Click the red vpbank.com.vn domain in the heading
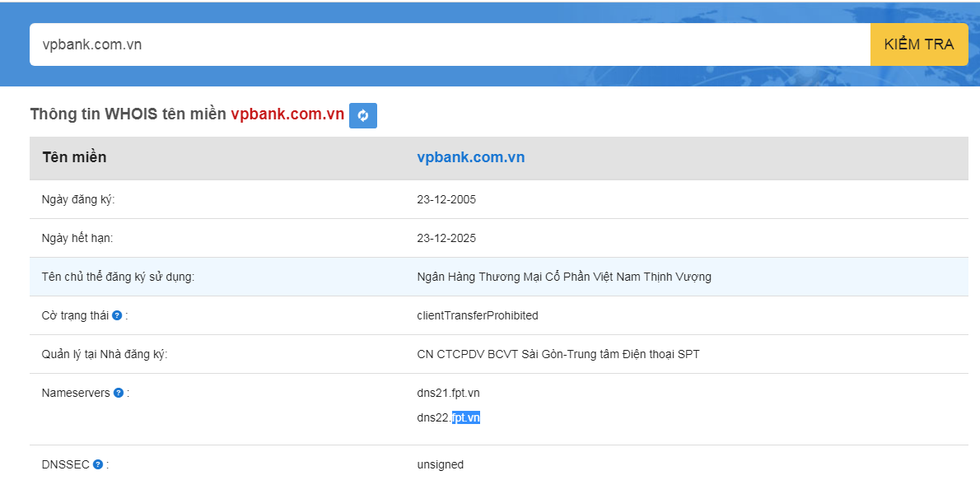 (x=287, y=114)
